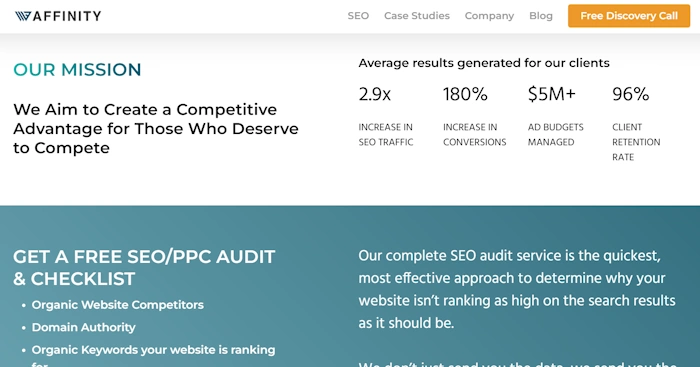
Task: Click the Get a Free SEO/PPC Audit heading
Action: tap(144, 267)
